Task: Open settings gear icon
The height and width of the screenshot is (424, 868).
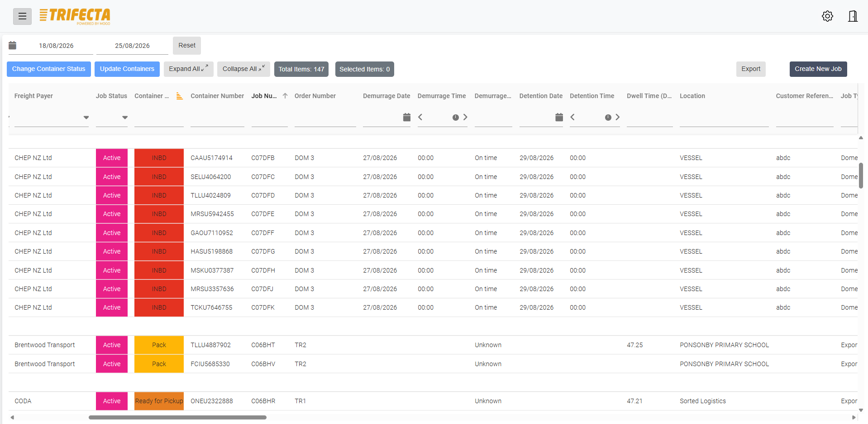Action: point(827,16)
